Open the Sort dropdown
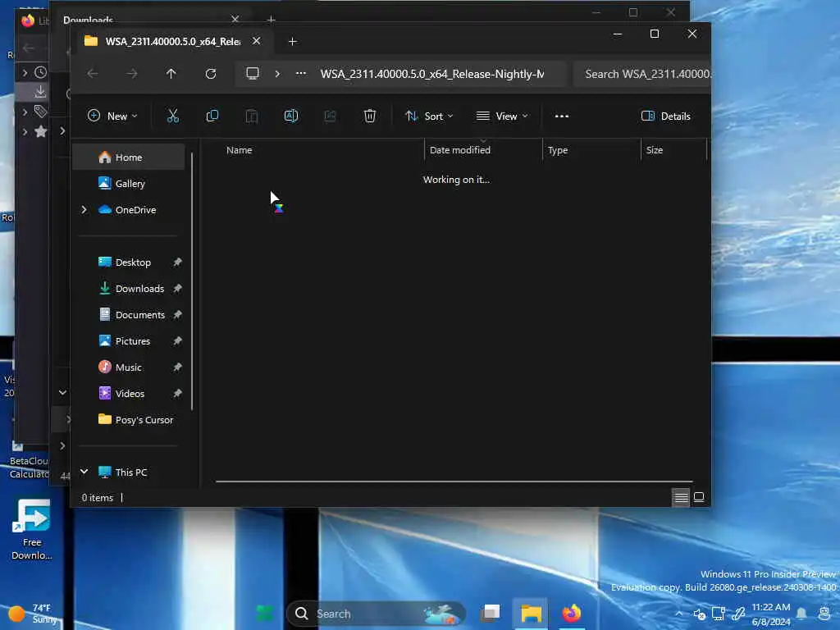 (x=429, y=116)
